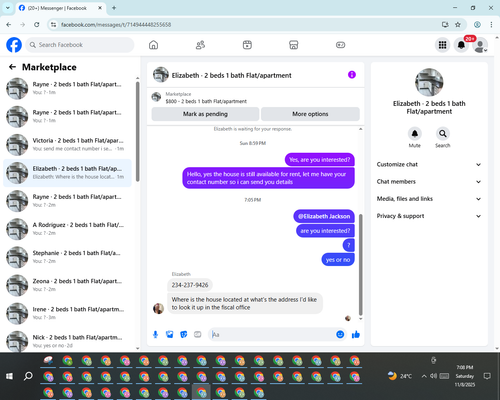The width and height of the screenshot is (500, 400).
Task: Click the 'yes or no' message bubble
Action: (338, 260)
